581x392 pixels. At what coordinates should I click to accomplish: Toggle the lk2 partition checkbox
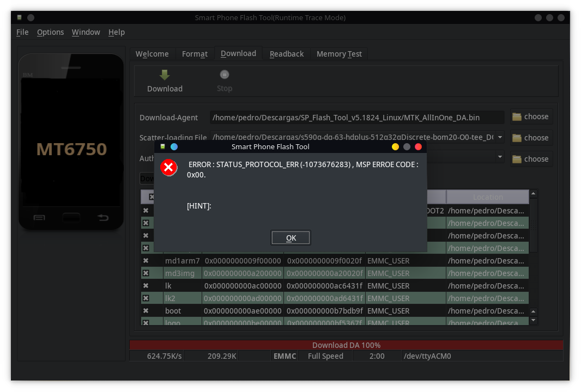point(146,298)
